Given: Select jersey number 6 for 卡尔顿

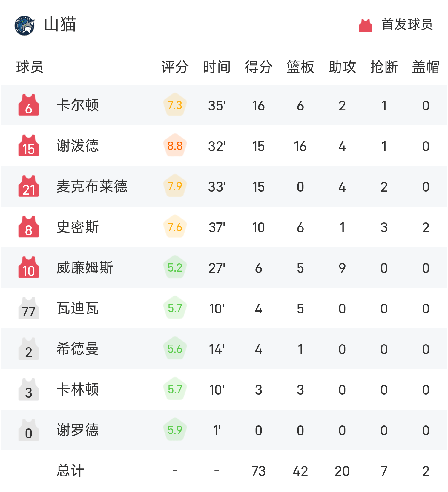Looking at the screenshot, I should click(28, 105).
